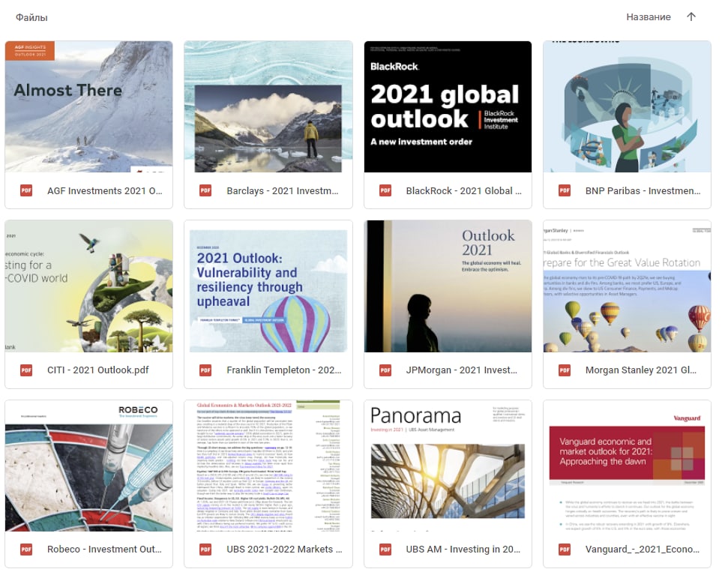The image size is (728, 578).
Task: Open AGF 'Almost There' thumbnail preview
Action: click(x=88, y=106)
